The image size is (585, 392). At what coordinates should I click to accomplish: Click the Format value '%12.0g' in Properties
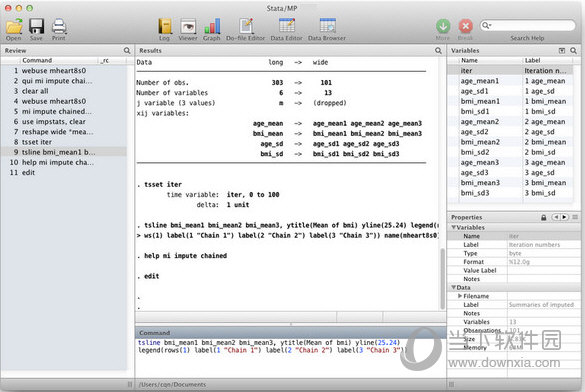[519, 262]
